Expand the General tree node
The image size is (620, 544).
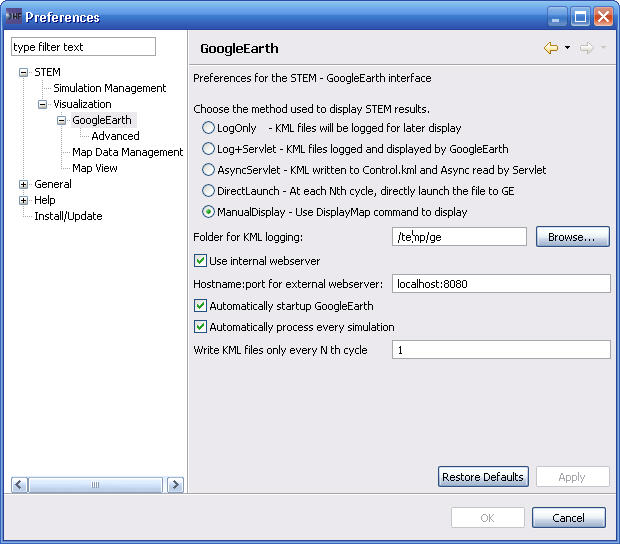24,184
